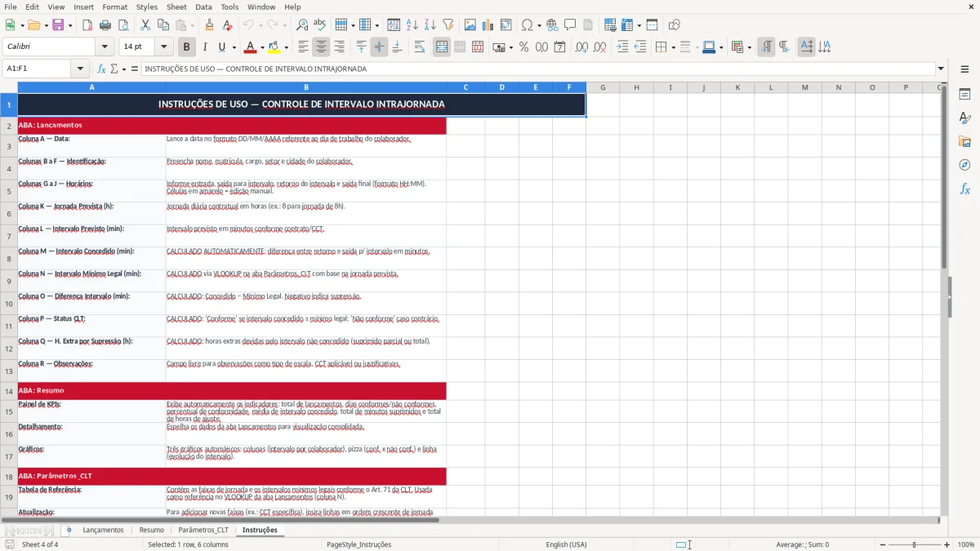Screen dimensions: 980x551
Task: Click the Insert Comment icon
Action: point(570,25)
